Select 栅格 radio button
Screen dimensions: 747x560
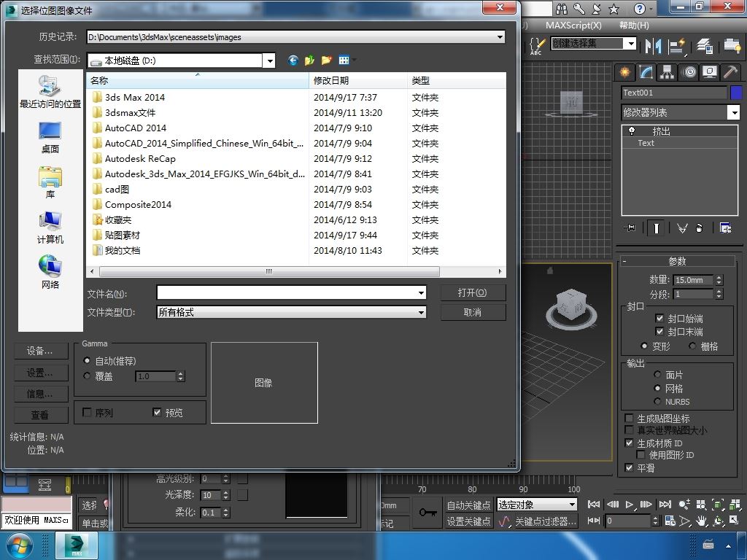(692, 346)
